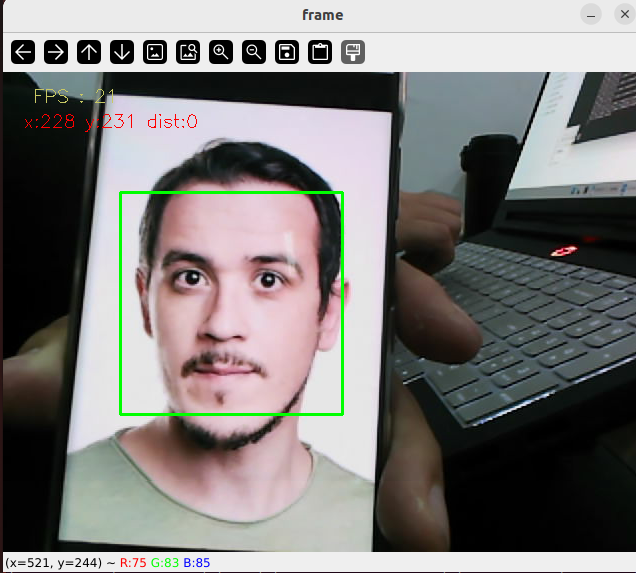Click the fit image to window icon
The width and height of the screenshot is (636, 573).
point(188,52)
